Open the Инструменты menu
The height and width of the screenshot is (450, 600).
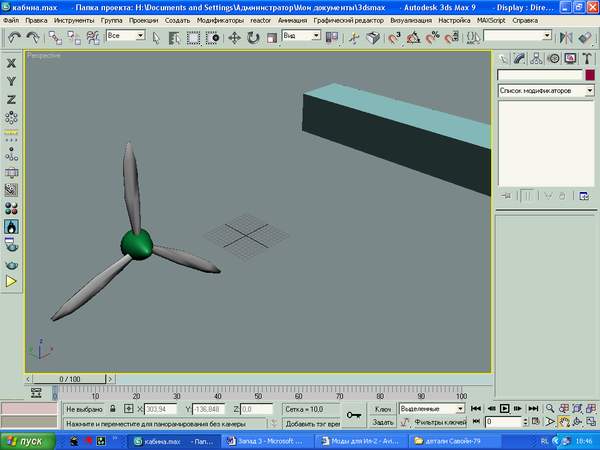[x=74, y=20]
